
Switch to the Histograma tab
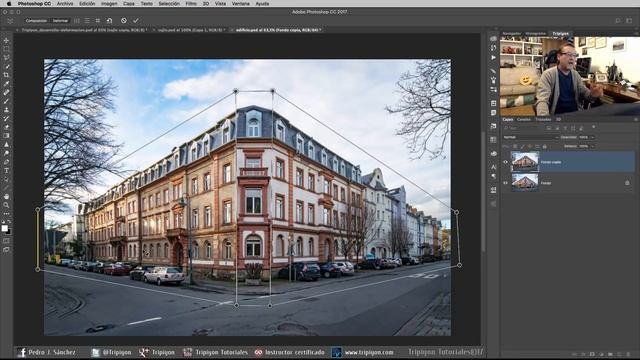(536, 33)
